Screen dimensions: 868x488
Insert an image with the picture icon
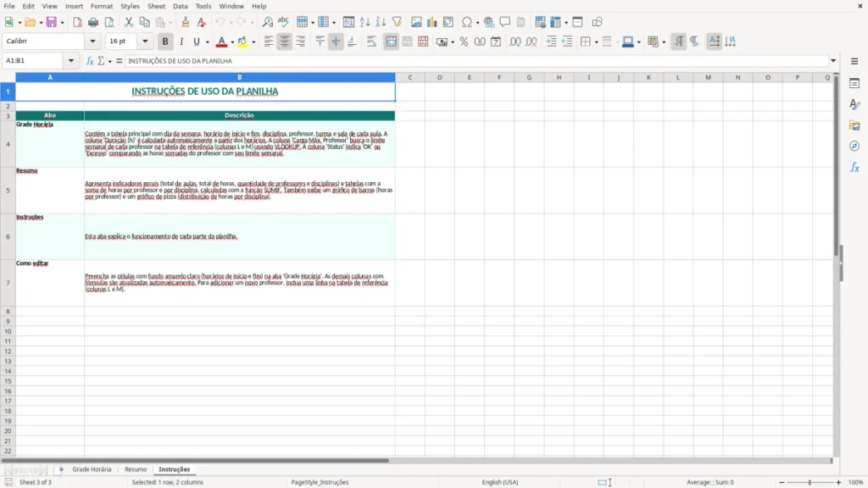[x=416, y=22]
